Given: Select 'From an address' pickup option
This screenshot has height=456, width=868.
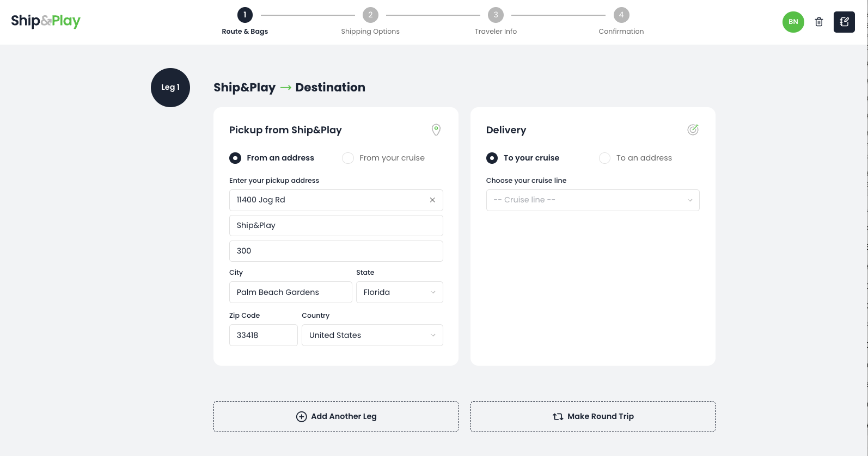Looking at the screenshot, I should point(272,158).
